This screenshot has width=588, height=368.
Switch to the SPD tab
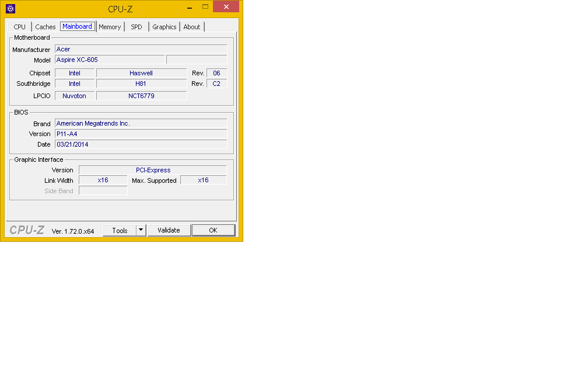coord(136,27)
